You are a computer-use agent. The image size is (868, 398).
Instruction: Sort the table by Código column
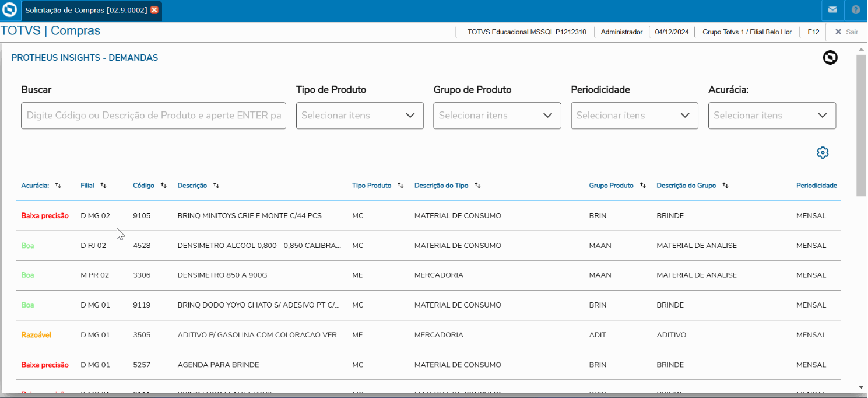point(164,186)
